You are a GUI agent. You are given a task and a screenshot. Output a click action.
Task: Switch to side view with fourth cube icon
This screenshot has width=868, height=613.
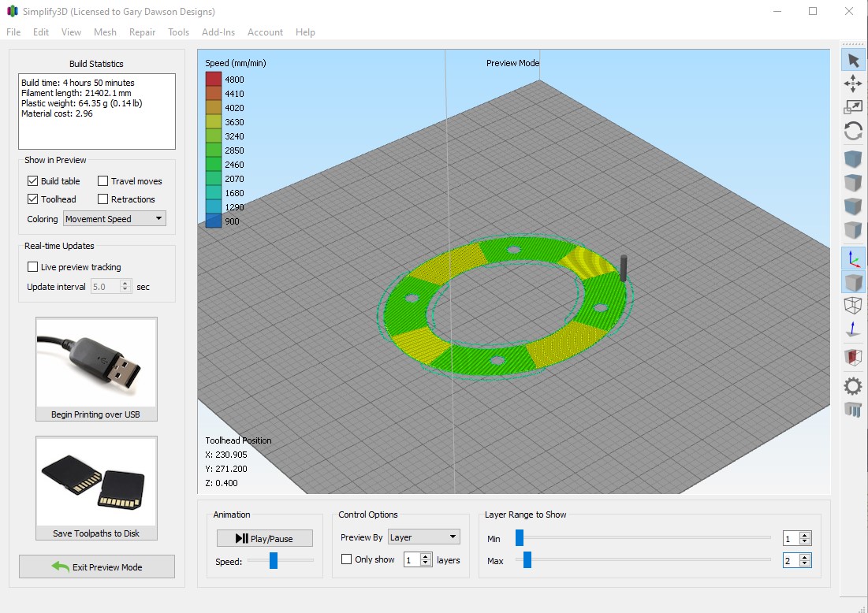click(853, 229)
